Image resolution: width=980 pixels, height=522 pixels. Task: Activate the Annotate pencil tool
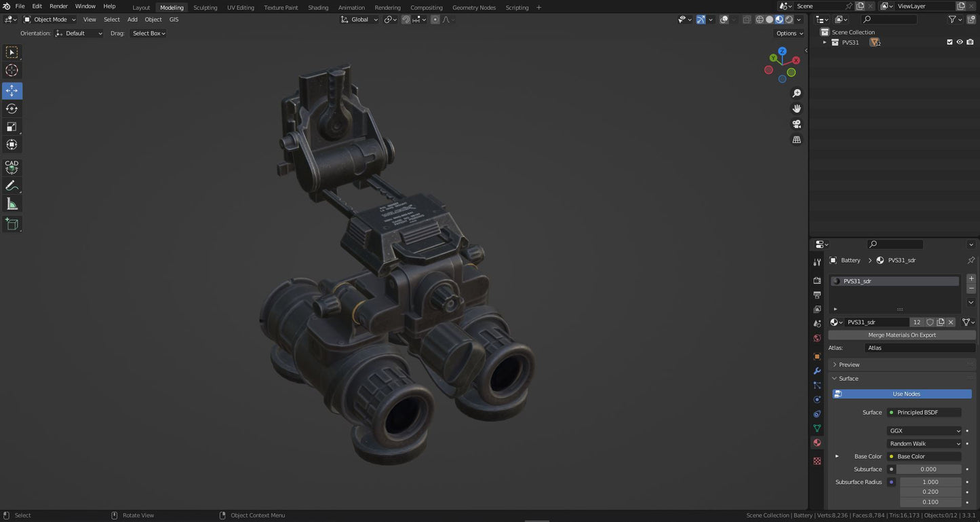pyautogui.click(x=12, y=185)
